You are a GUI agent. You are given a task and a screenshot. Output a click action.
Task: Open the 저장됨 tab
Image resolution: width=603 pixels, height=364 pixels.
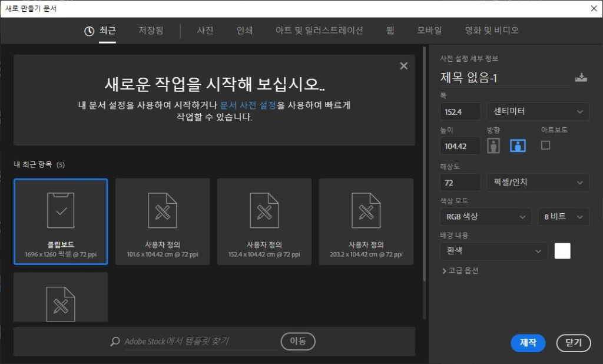coord(151,31)
